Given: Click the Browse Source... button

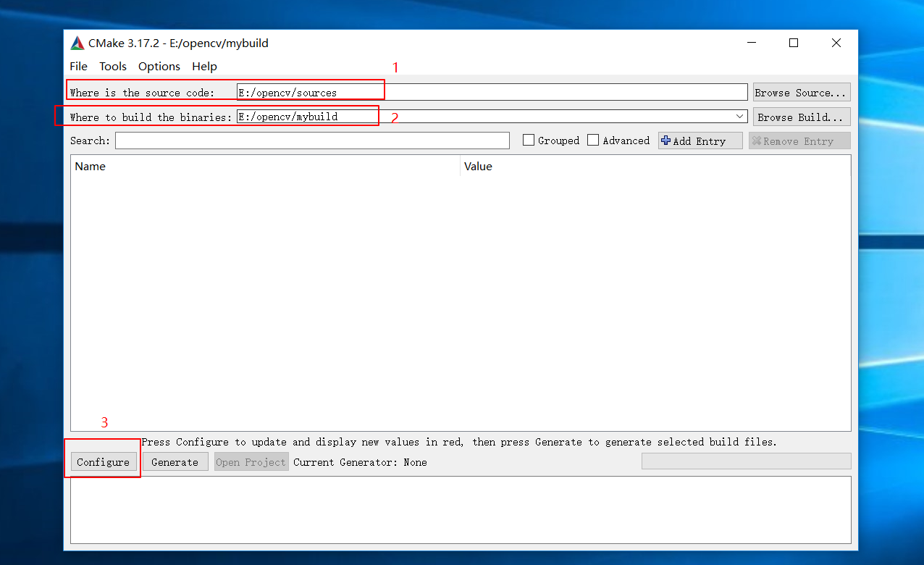Looking at the screenshot, I should click(x=801, y=92).
